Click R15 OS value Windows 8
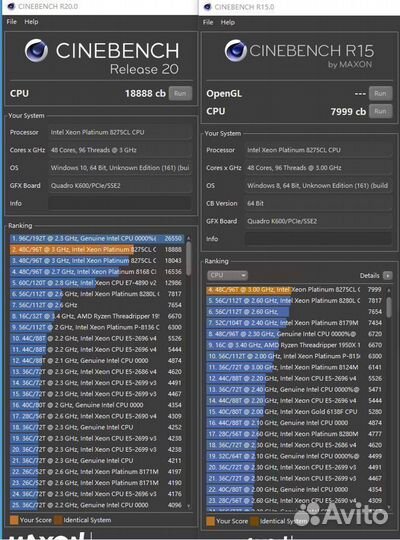This screenshot has width=400, height=540. pos(318,186)
